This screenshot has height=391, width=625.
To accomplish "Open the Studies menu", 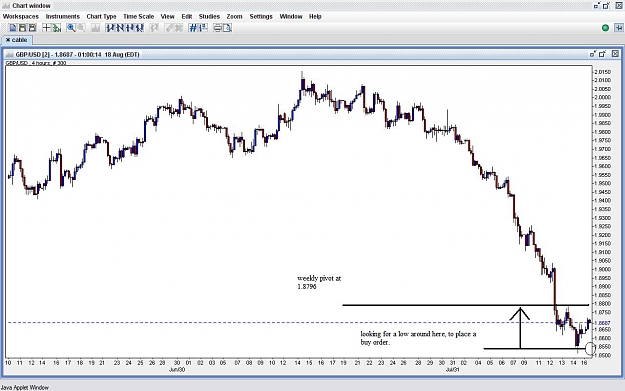I will pyautogui.click(x=209, y=16).
